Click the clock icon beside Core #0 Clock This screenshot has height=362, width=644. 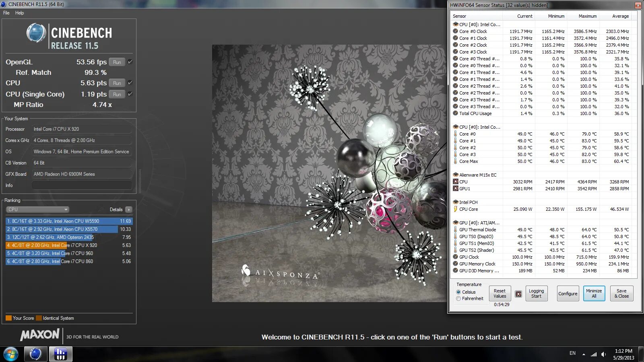455,31
